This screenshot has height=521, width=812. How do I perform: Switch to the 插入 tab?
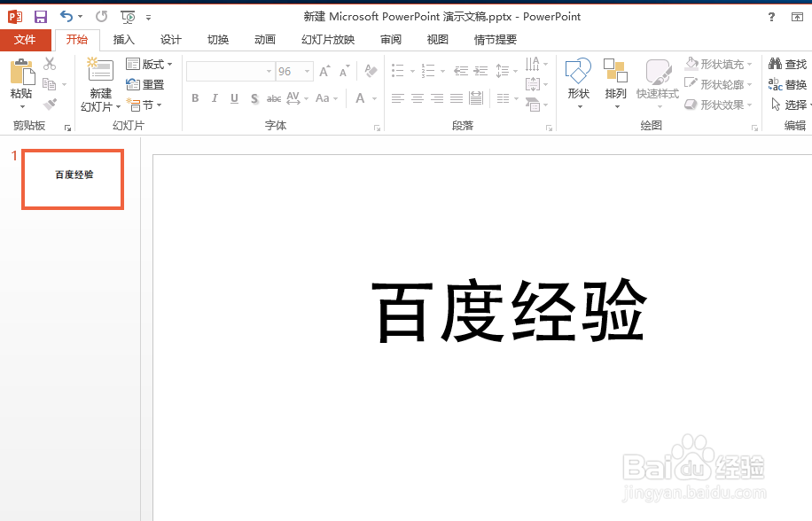[x=124, y=40]
